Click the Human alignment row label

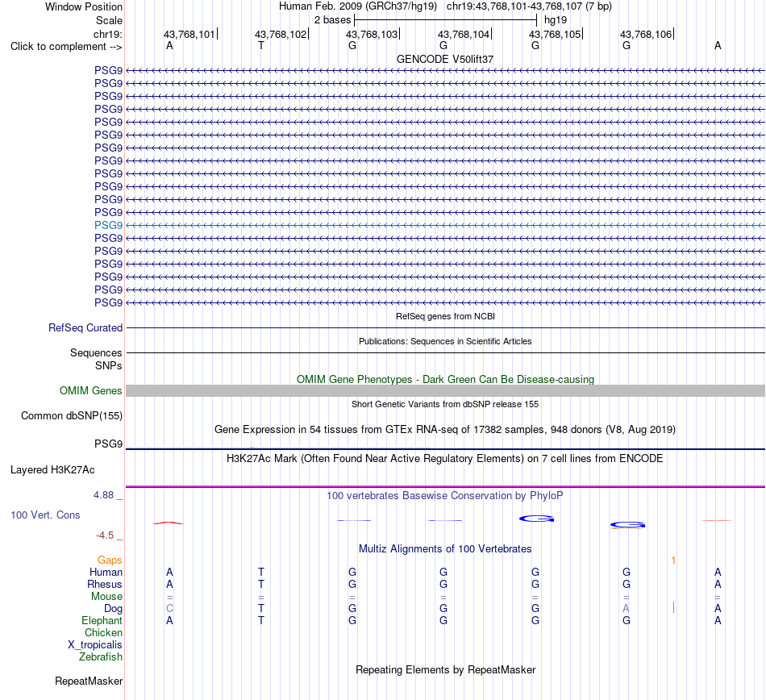tap(106, 573)
